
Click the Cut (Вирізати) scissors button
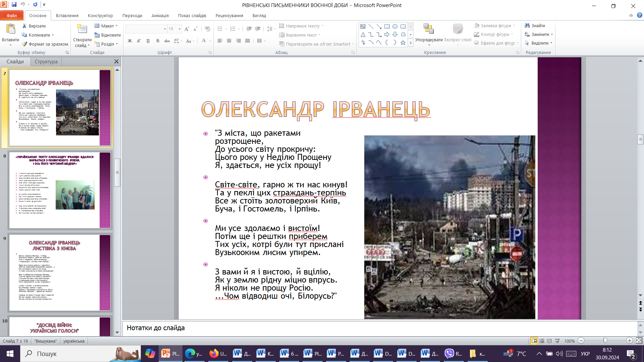click(34, 26)
